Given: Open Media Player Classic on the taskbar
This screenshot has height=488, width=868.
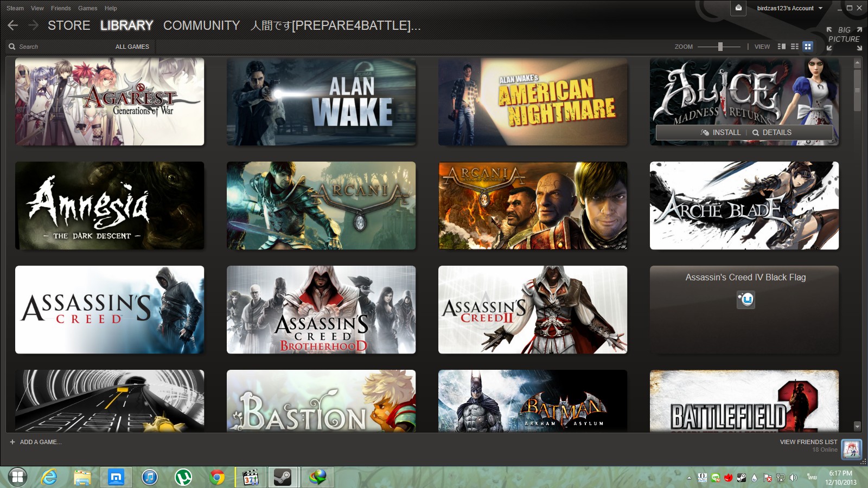Looking at the screenshot, I should [x=251, y=477].
